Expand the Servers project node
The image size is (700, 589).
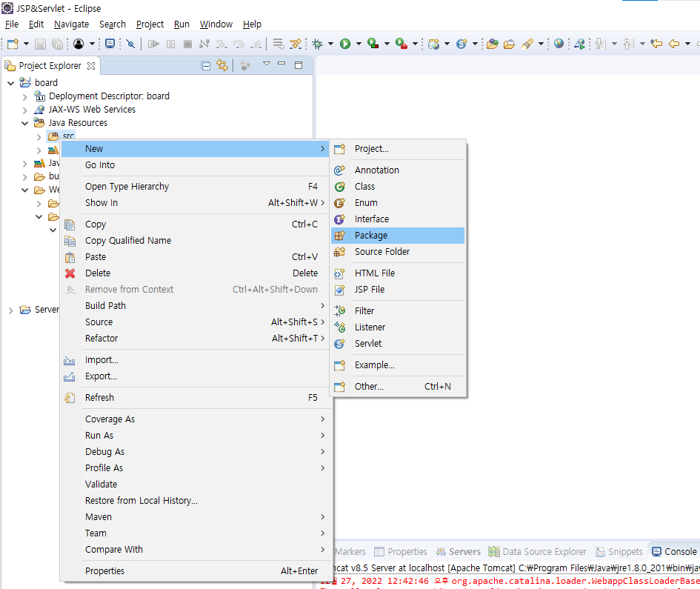pos(10,310)
